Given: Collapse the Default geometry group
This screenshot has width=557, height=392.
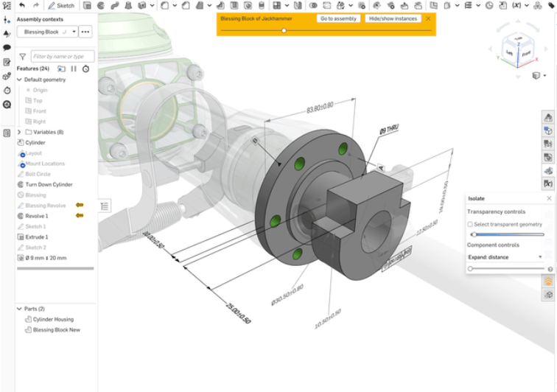Looking at the screenshot, I should pos(19,80).
